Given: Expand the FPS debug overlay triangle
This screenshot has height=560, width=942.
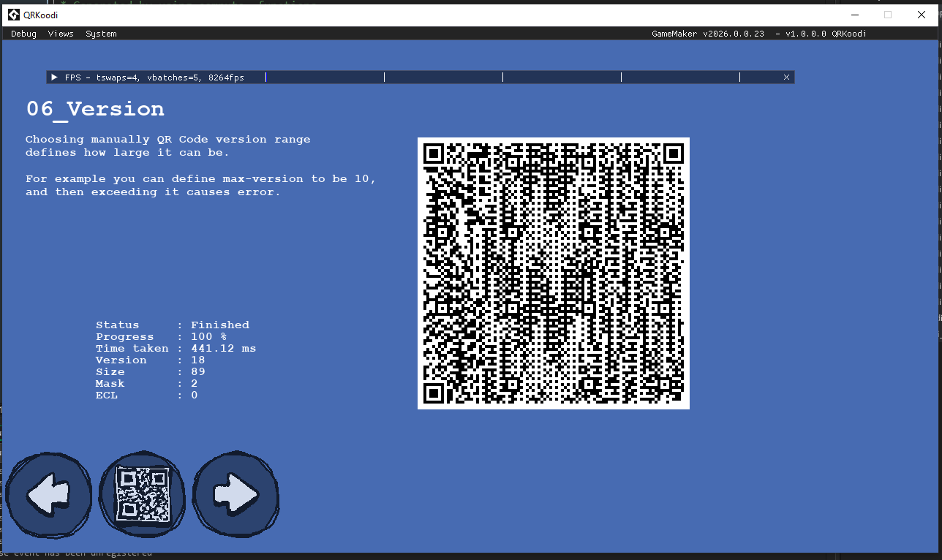Looking at the screenshot, I should 54,77.
